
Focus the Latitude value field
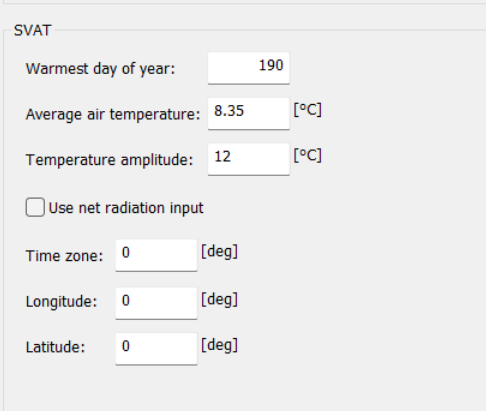point(156,349)
